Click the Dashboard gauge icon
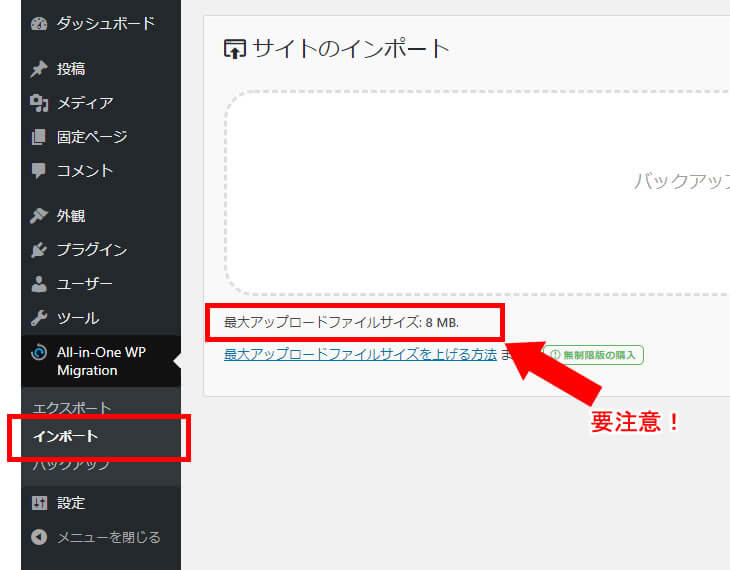 click(39, 23)
